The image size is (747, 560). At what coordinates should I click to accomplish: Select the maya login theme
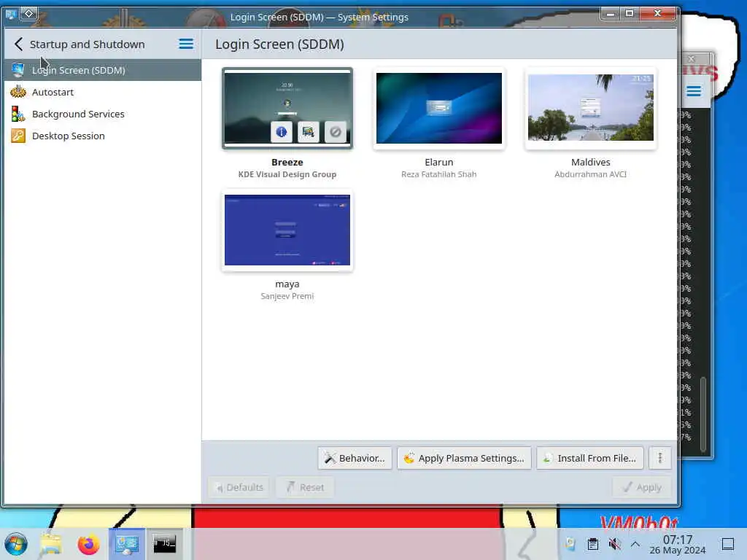coord(287,230)
